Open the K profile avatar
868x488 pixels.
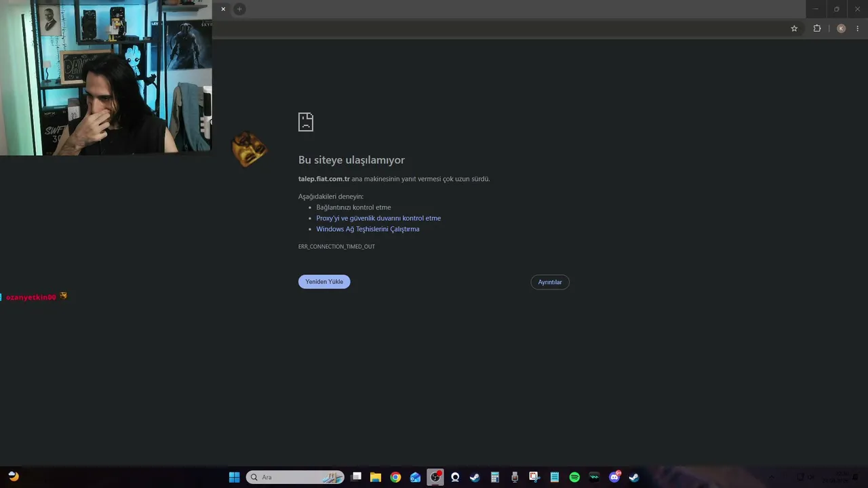click(x=841, y=28)
